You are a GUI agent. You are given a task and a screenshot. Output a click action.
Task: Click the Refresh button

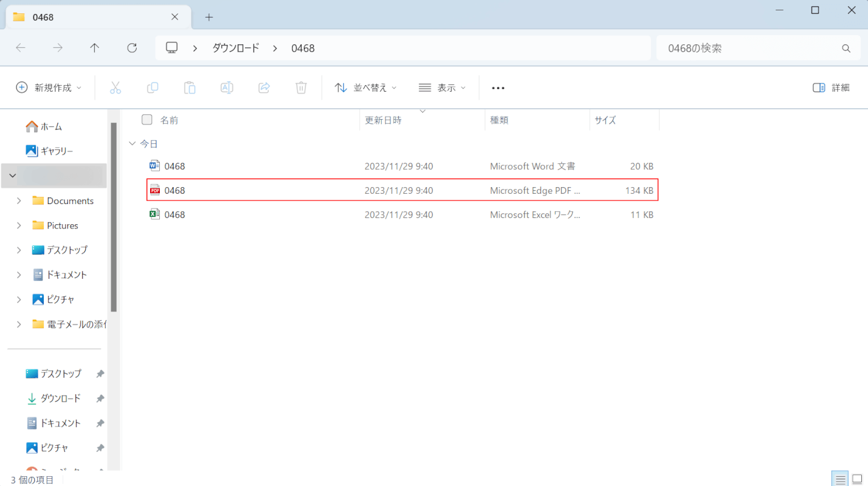point(132,48)
